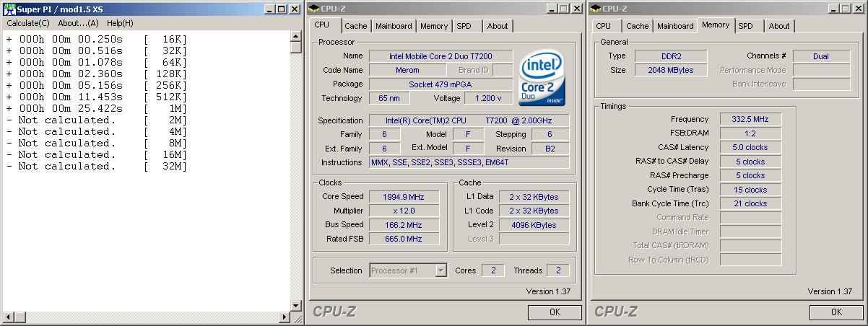Open About tab in second CPU-Z window
Viewport: 868px width, 326px height.
778,26
